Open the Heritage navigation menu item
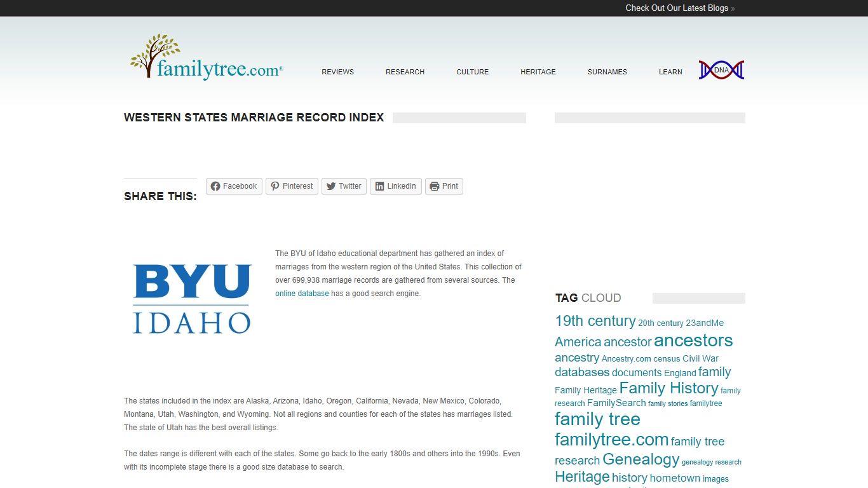The height and width of the screenshot is (488, 868). coord(538,72)
